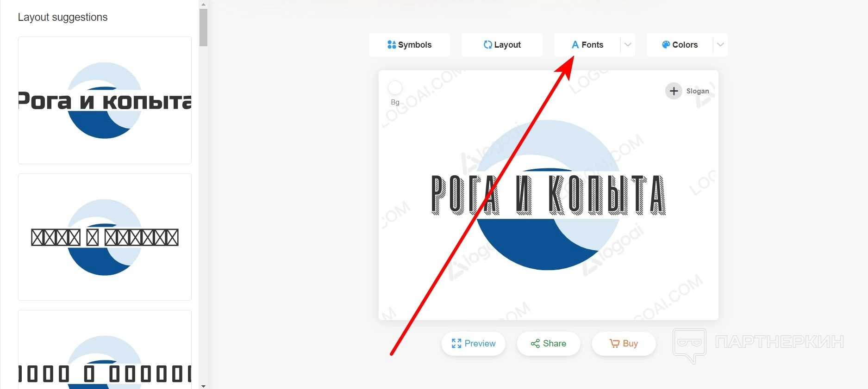This screenshot has height=389, width=868.
Task: Click the plus icon to add Slogan
Action: 674,91
